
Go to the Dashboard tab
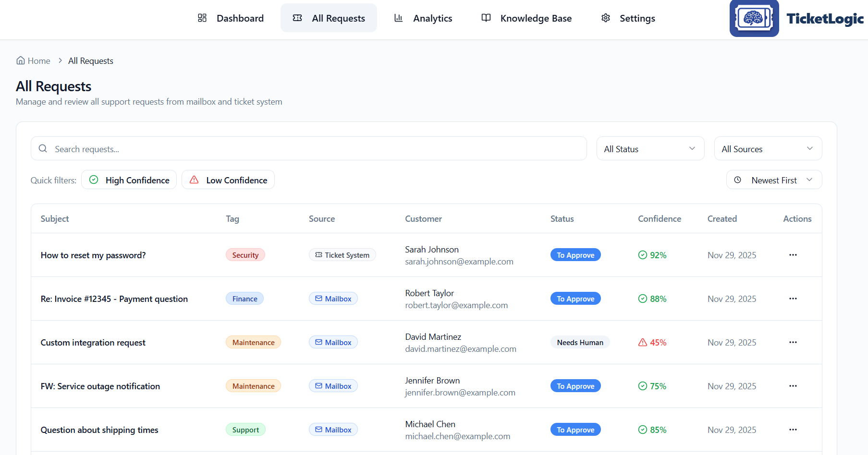point(231,18)
